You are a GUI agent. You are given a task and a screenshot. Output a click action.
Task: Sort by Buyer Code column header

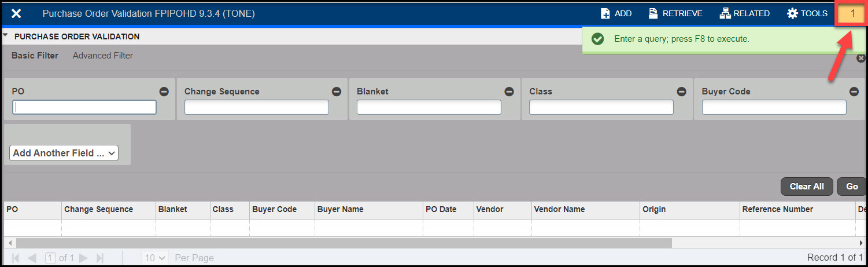[x=282, y=210]
